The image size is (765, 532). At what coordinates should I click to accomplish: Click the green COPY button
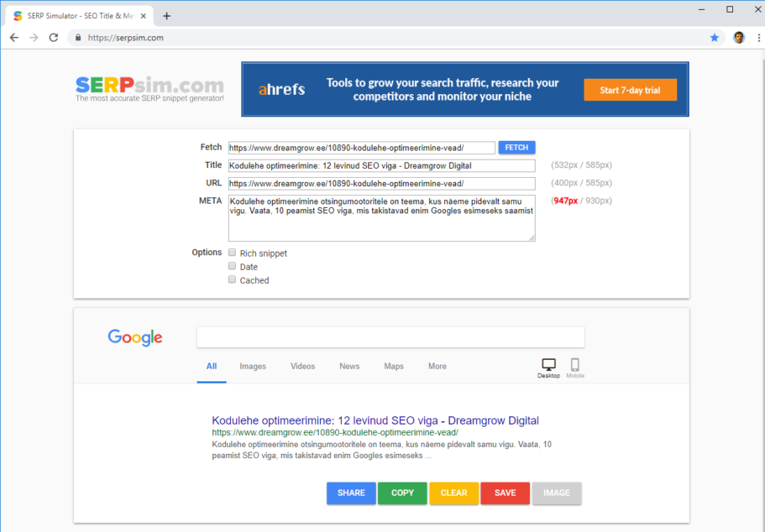pyautogui.click(x=402, y=493)
